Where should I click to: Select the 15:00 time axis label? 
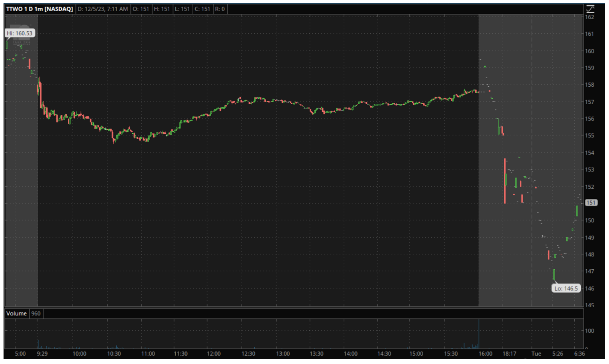pos(417,354)
